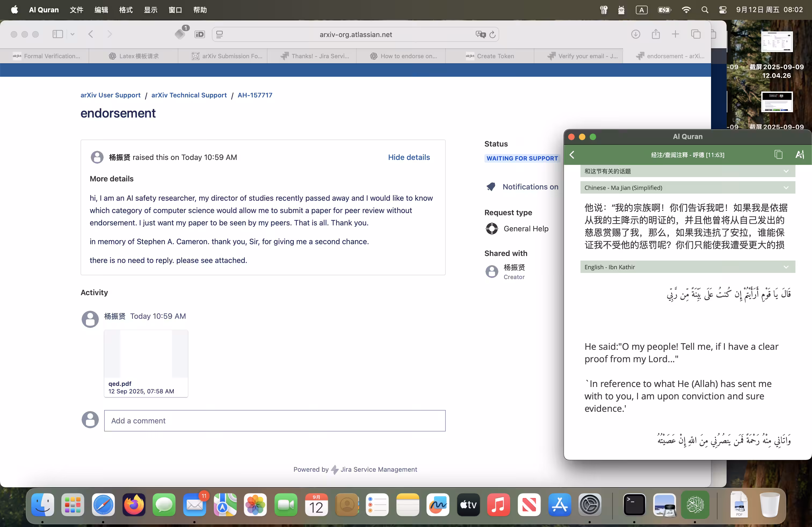Collapse English - Ibn Kathir section

pyautogui.click(x=687, y=267)
